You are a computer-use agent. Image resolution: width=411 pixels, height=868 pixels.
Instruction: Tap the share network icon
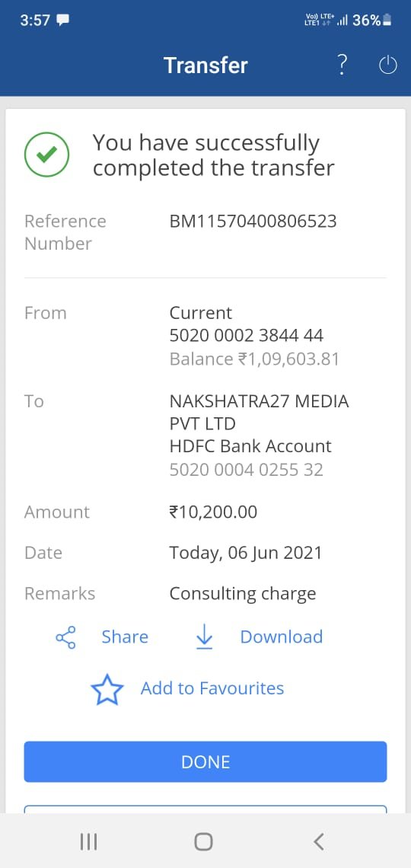click(x=65, y=637)
